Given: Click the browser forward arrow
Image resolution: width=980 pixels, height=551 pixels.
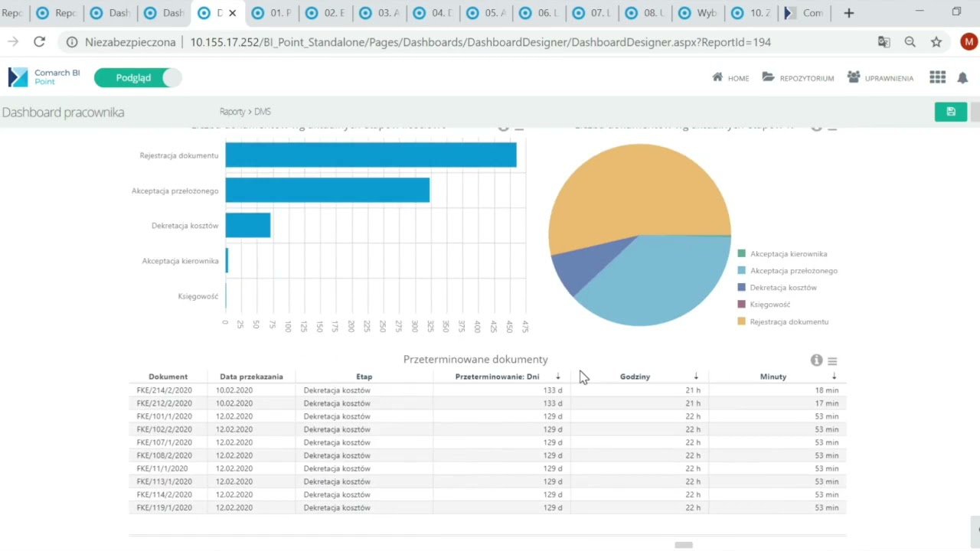Looking at the screenshot, I should pyautogui.click(x=12, y=42).
